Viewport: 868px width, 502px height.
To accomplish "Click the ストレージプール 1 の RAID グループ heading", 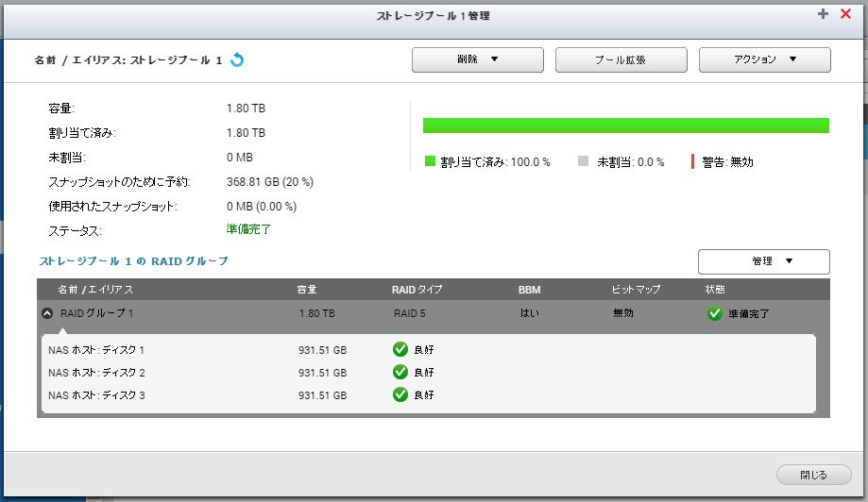I will 133,261.
